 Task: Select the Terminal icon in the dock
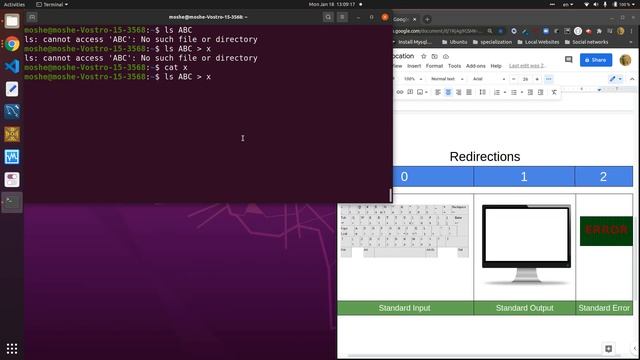(12, 202)
